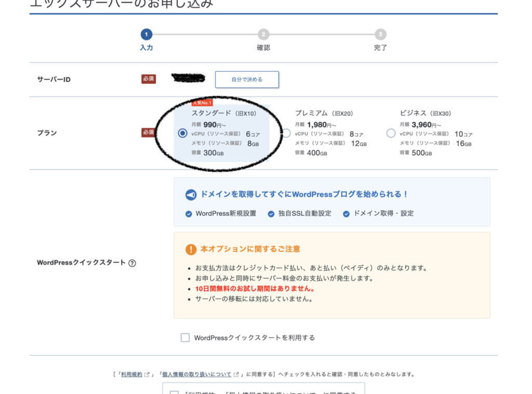The width and height of the screenshot is (532, 394).
Task: Open the 個人情報の取り扱いについて link
Action: point(197,374)
